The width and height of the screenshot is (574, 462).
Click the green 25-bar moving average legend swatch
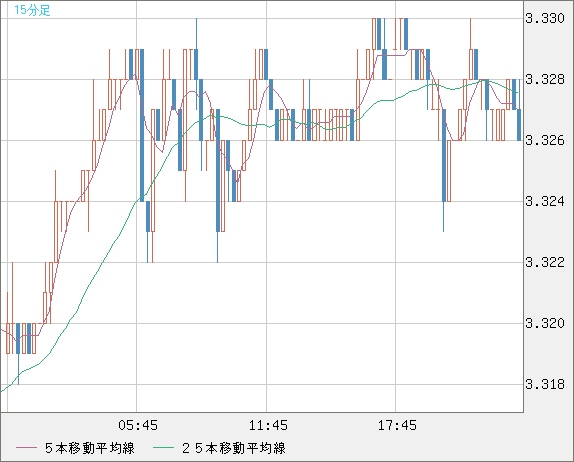(x=163, y=448)
